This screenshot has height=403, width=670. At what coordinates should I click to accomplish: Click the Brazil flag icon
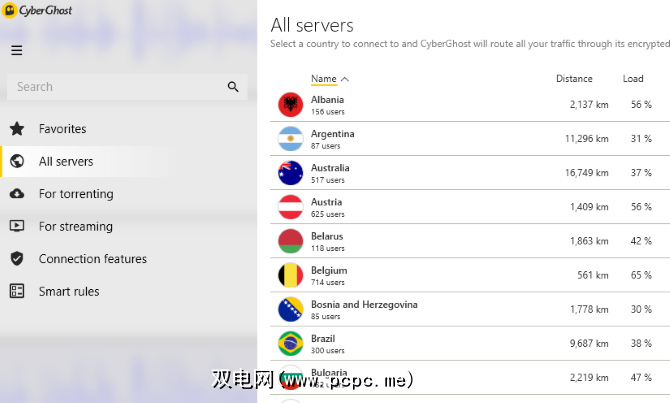(x=291, y=344)
